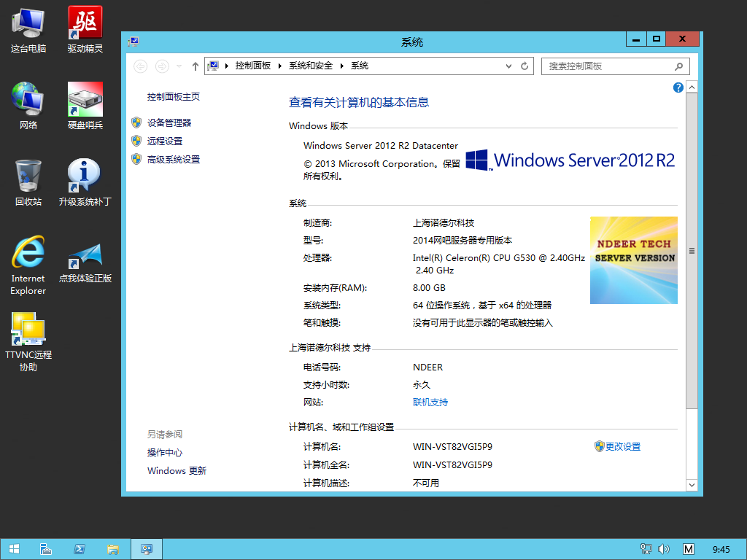Expand the arrow after 控制面板 breadcrumb
The height and width of the screenshot is (560, 747).
pos(280,66)
